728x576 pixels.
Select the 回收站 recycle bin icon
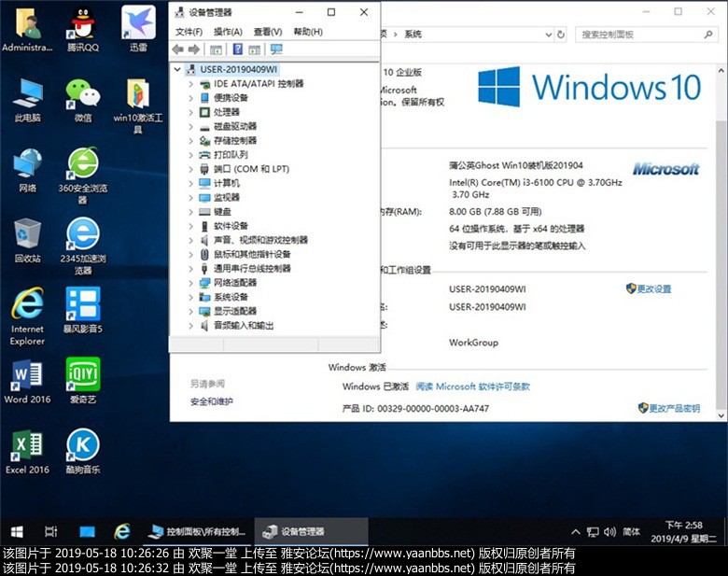click(x=27, y=241)
